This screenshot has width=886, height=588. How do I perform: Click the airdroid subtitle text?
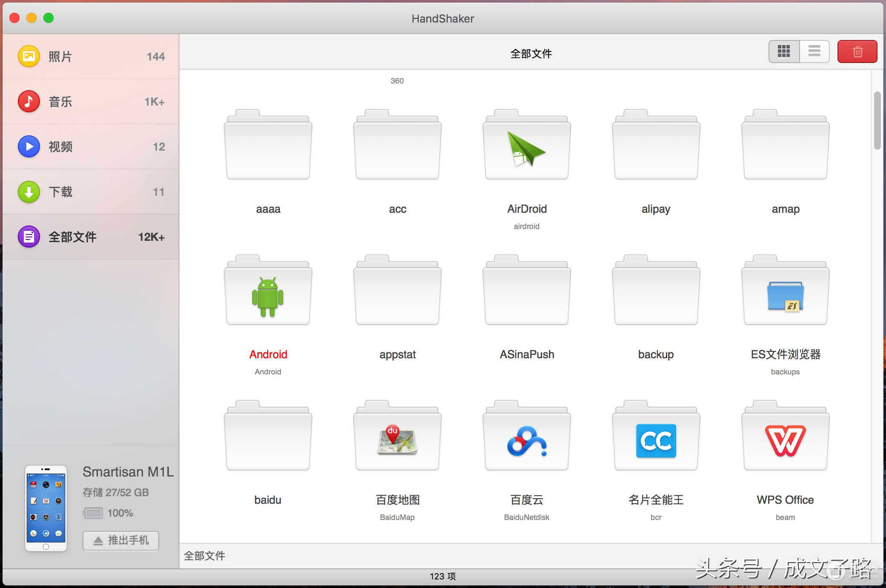click(526, 226)
